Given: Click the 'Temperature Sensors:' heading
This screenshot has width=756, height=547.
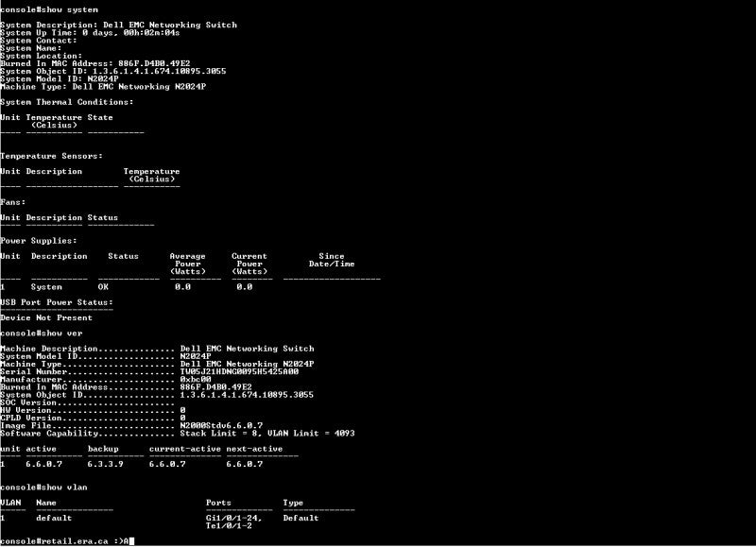Looking at the screenshot, I should 52,156.
